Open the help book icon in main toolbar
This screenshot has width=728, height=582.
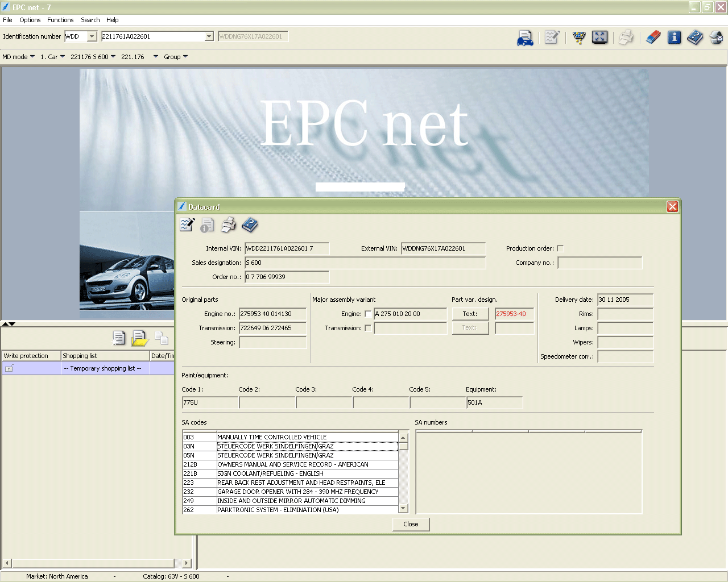[x=695, y=38]
